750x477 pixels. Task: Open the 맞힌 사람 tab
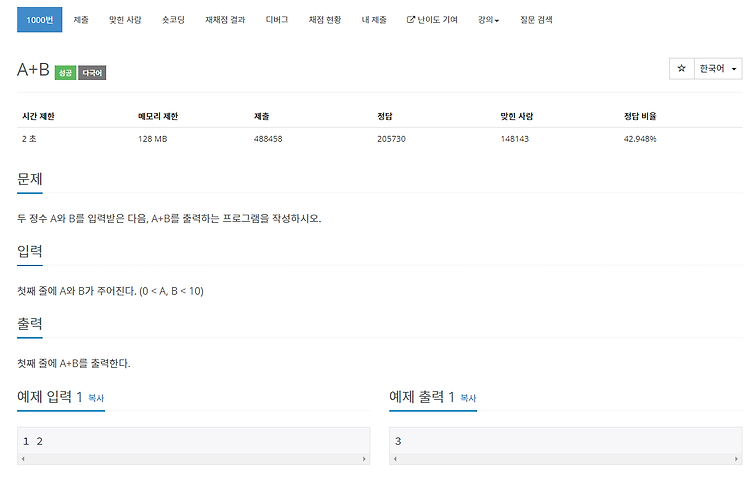125,20
